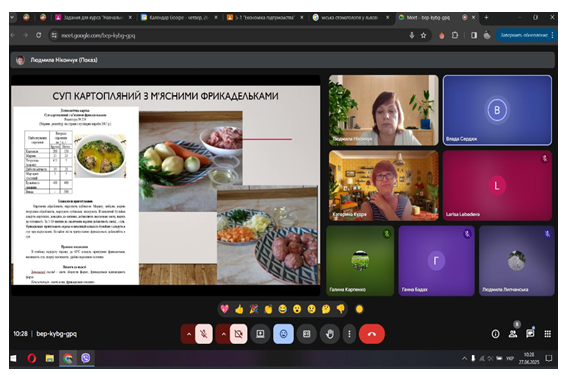Open Opera browser from taskbar
Image resolution: width=565 pixels, height=375 pixels.
pyautogui.click(x=32, y=358)
